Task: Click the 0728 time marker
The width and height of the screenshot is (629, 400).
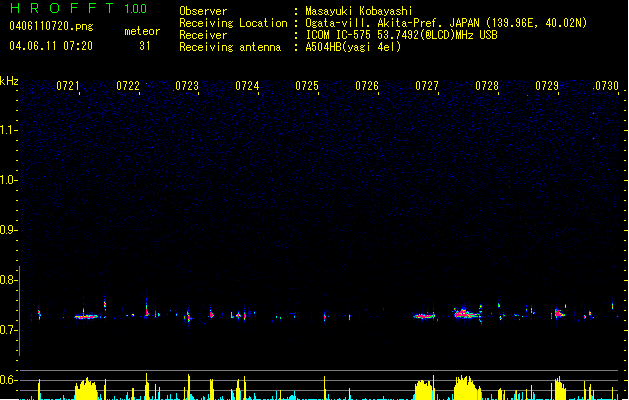Action: click(487, 86)
